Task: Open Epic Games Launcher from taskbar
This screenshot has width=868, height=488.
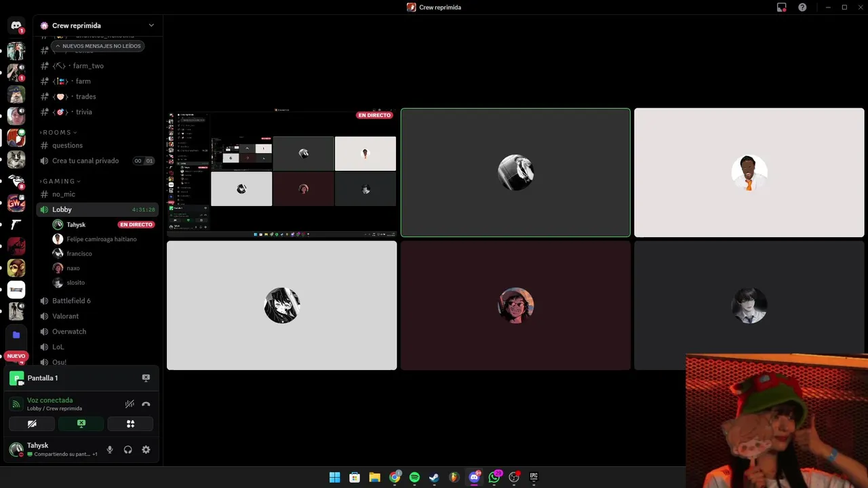Action: [534, 477]
